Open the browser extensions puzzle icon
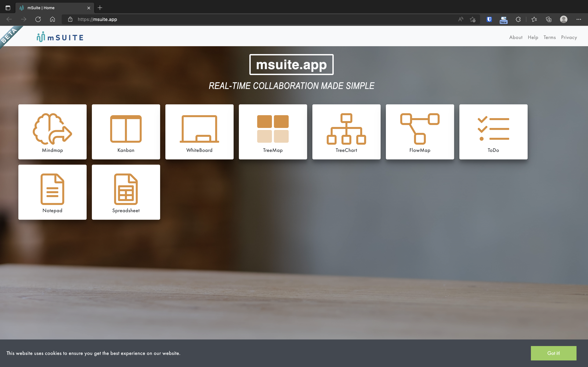 pyautogui.click(x=518, y=19)
